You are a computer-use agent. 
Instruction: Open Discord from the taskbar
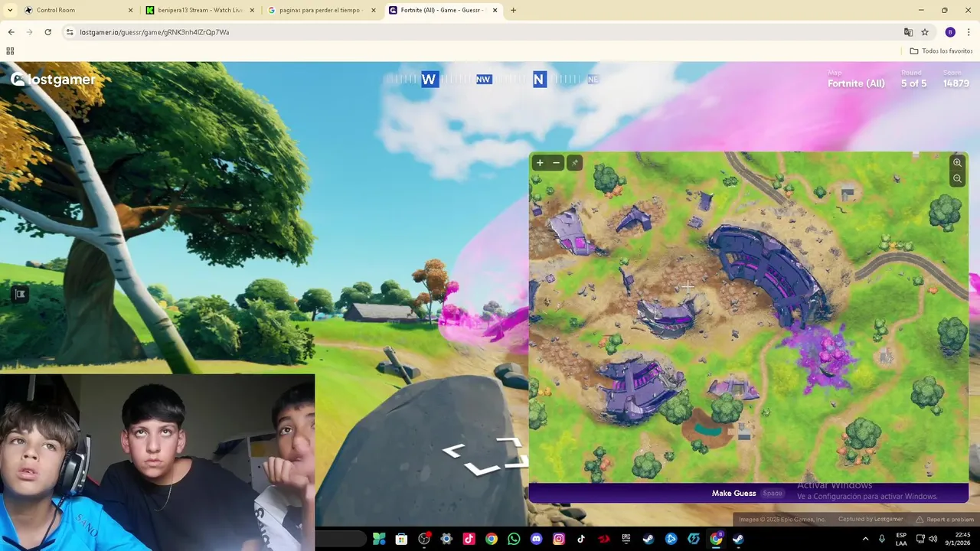536,539
